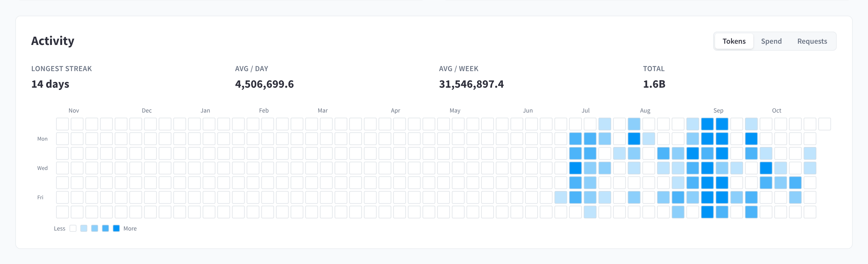The height and width of the screenshot is (264, 868).
Task: Click the AVG / DAY label
Action: click(x=252, y=69)
